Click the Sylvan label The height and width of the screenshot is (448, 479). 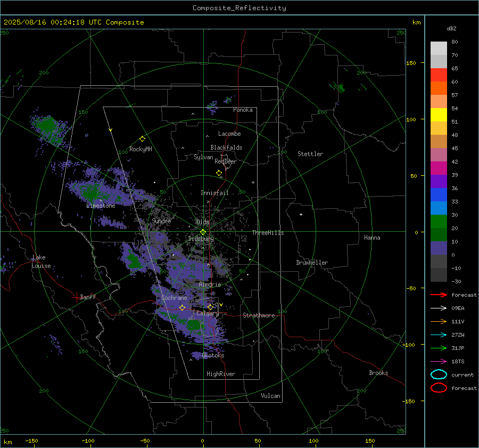click(x=203, y=157)
